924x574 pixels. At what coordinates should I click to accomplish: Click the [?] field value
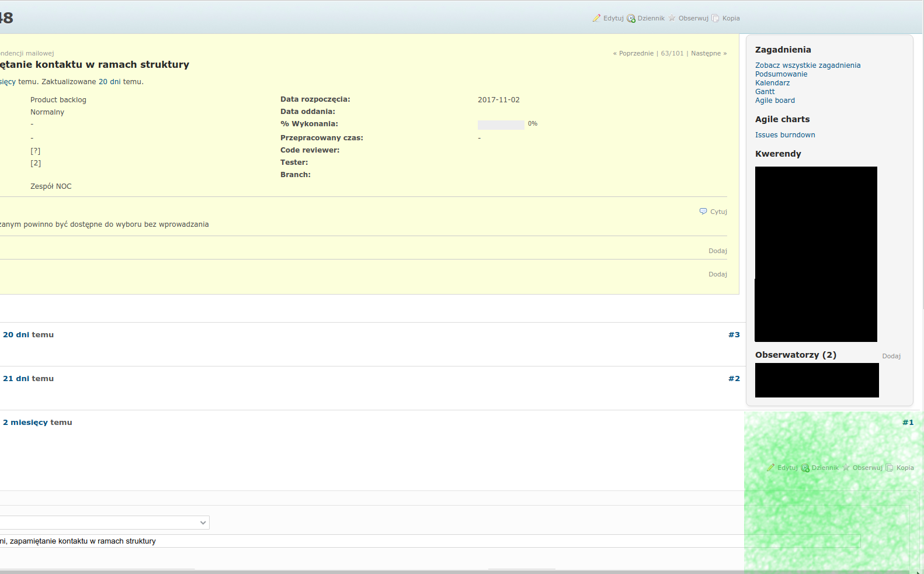click(36, 151)
